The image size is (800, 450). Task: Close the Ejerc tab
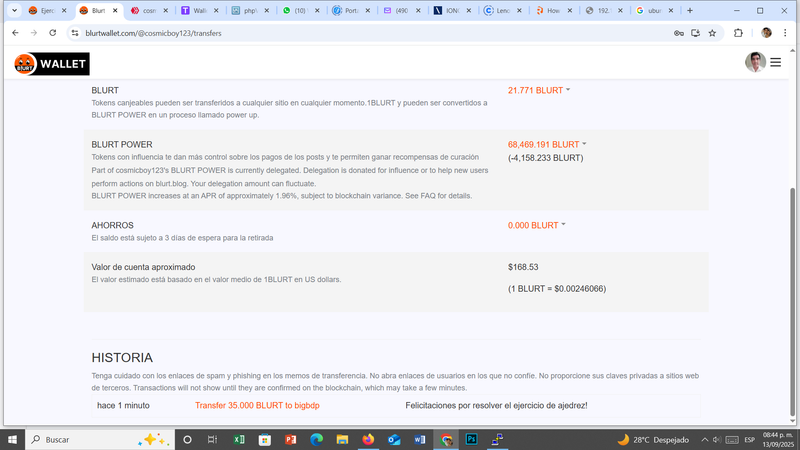(x=64, y=10)
